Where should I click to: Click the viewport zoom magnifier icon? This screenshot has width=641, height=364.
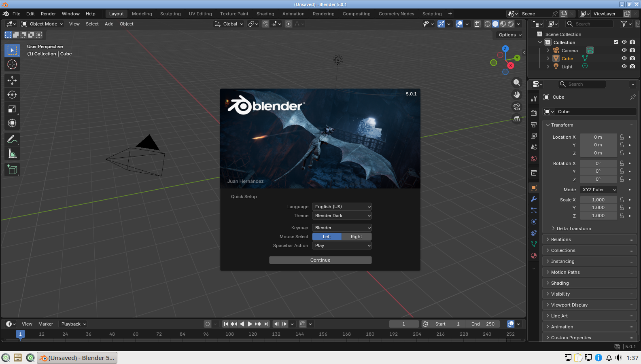point(517,83)
